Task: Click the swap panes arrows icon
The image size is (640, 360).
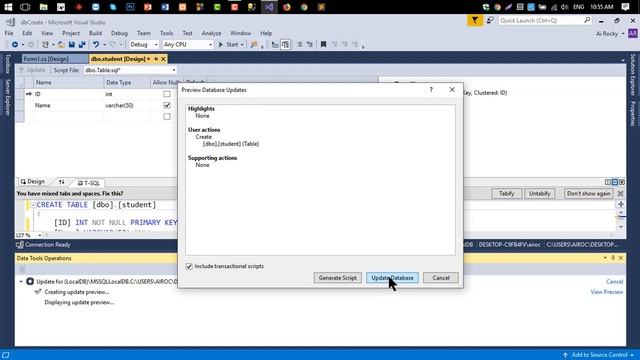Action: point(62,182)
